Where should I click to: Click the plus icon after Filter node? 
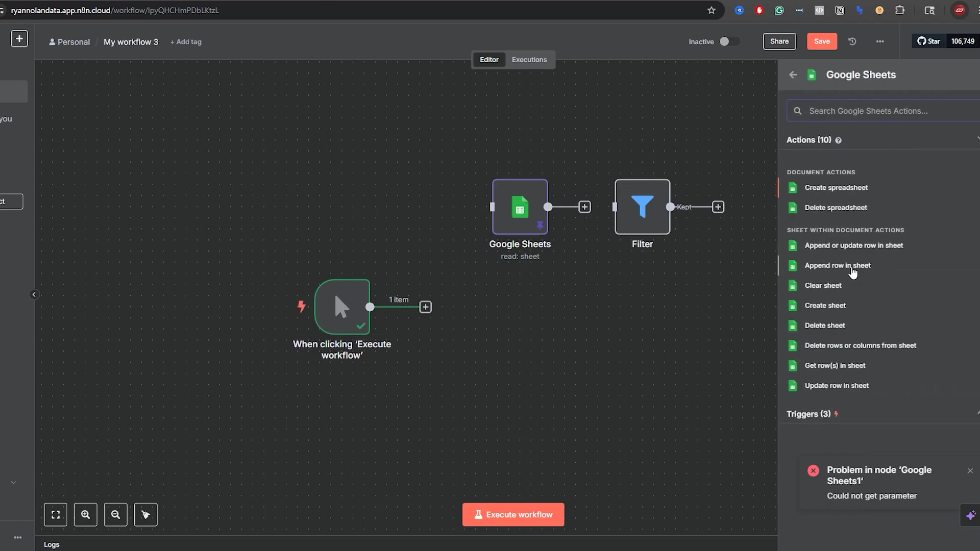(718, 207)
